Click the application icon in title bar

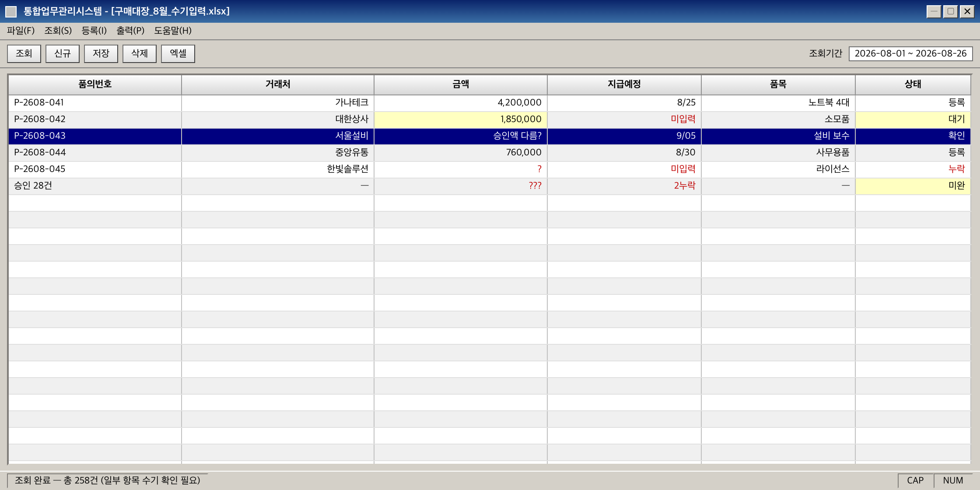click(11, 11)
